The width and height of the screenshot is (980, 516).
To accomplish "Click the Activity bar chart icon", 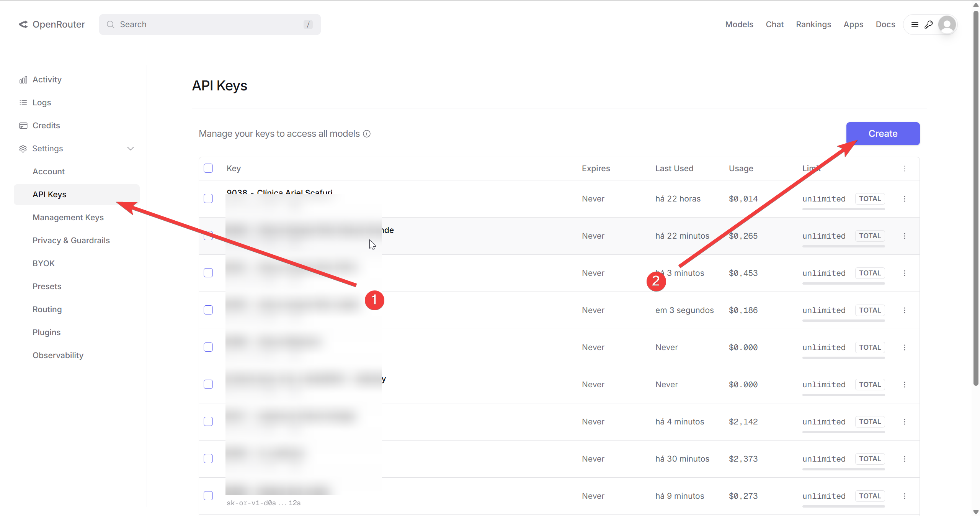I will pyautogui.click(x=23, y=80).
